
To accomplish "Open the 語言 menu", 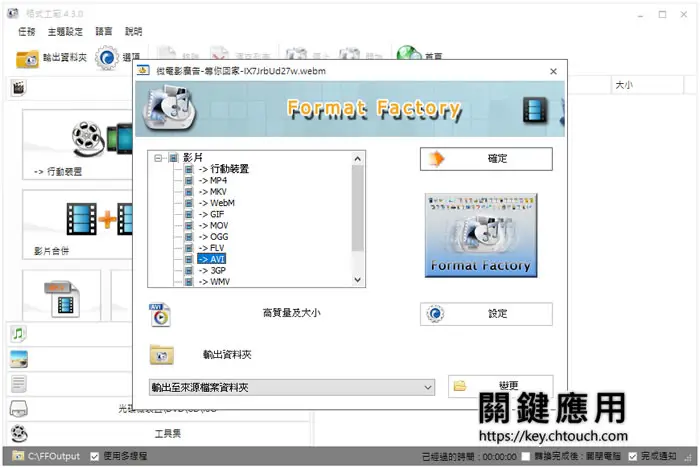I will pos(104,31).
